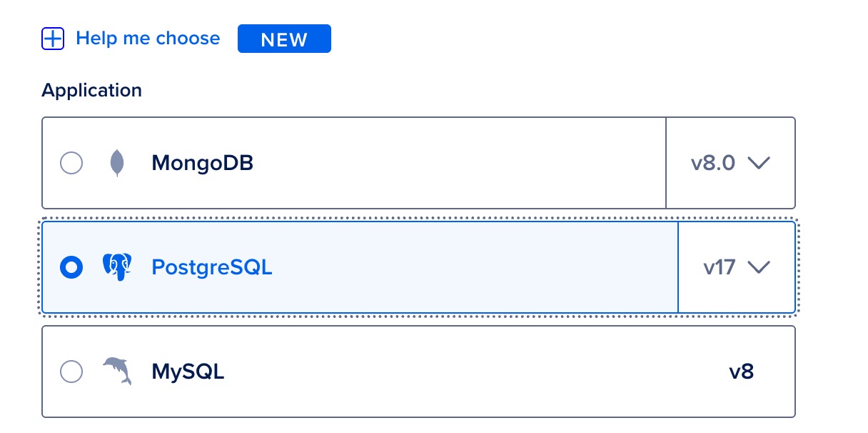Select the MongoDB radio button
Screen dimensions: 868x433
pos(71,164)
